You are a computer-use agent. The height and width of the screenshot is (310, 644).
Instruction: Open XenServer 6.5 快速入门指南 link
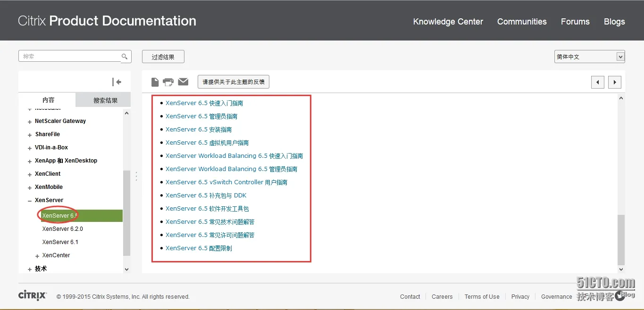pos(204,103)
